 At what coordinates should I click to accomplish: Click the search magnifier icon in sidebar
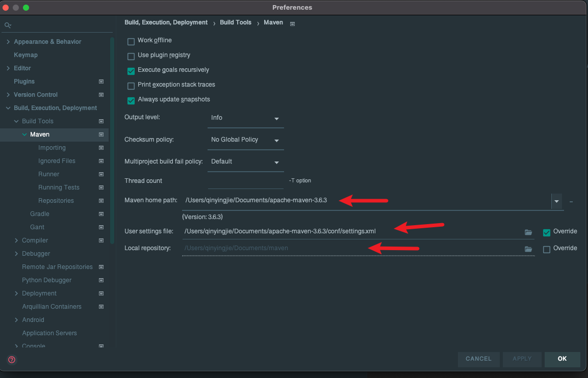(x=8, y=25)
